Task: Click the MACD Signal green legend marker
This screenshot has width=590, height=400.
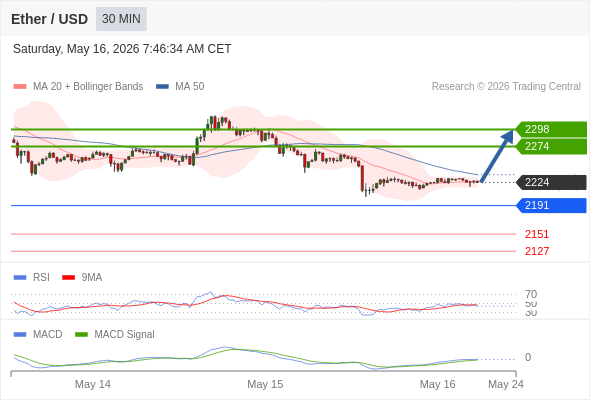Action: coord(81,335)
